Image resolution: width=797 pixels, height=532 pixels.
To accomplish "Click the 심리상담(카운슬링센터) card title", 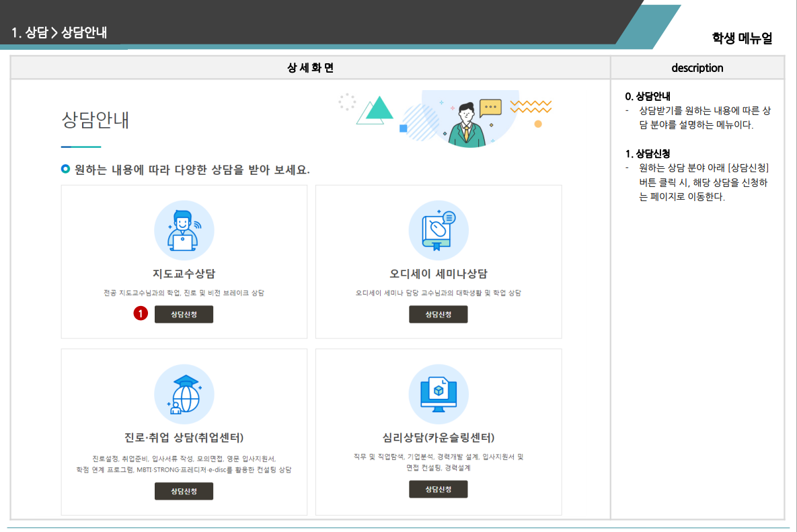I will (x=438, y=437).
